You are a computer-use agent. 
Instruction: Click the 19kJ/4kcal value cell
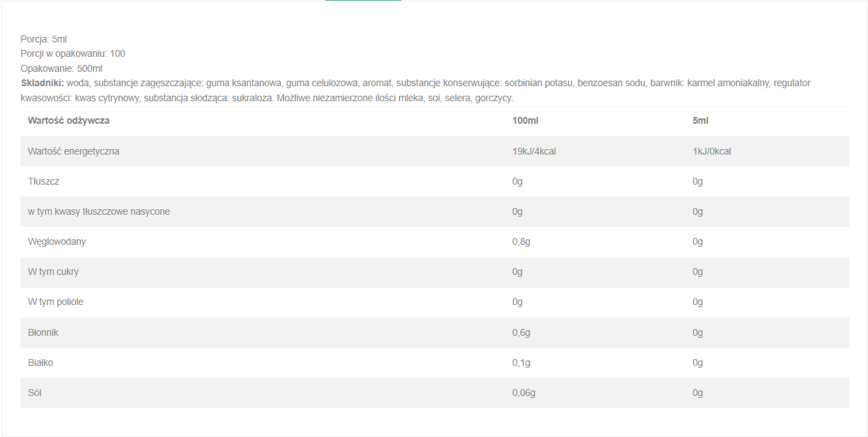(x=534, y=151)
